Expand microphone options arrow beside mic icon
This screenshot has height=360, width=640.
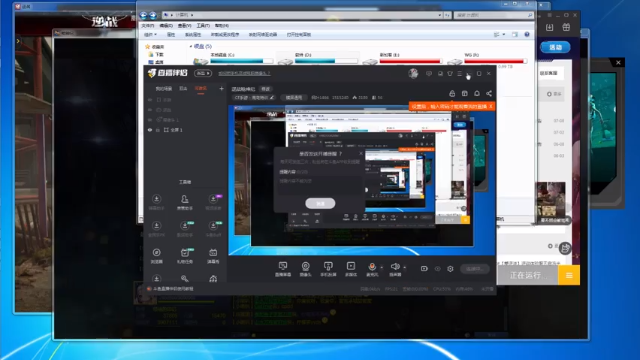382,267
